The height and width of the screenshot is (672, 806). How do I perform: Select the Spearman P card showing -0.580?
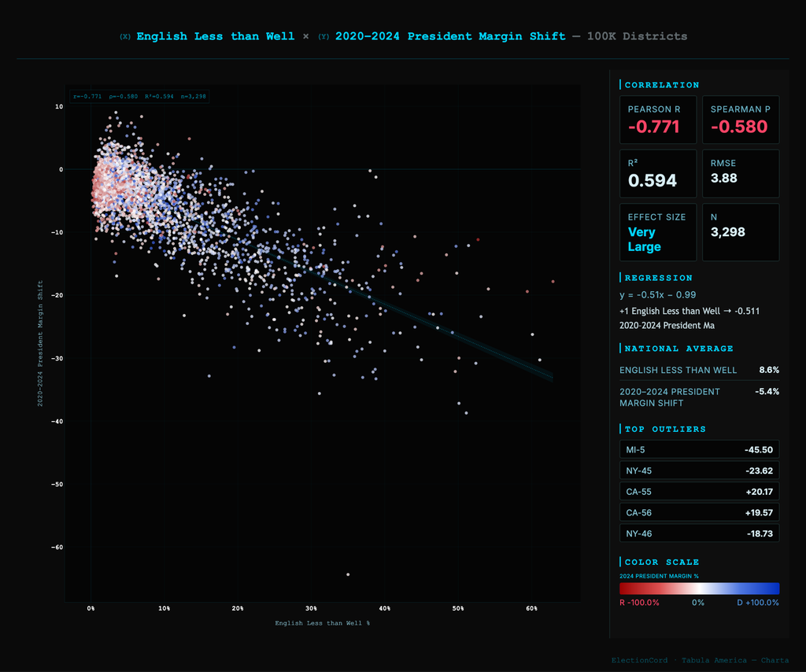tap(741, 120)
